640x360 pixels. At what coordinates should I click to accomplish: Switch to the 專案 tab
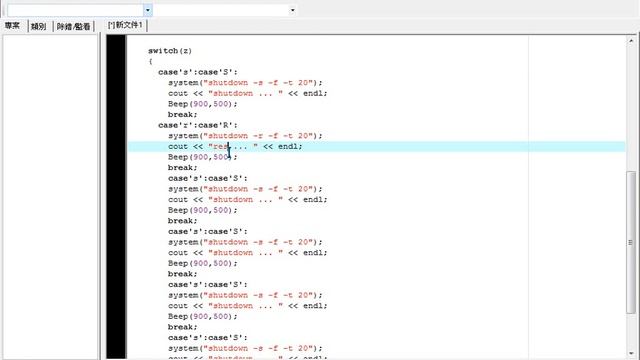[x=13, y=26]
